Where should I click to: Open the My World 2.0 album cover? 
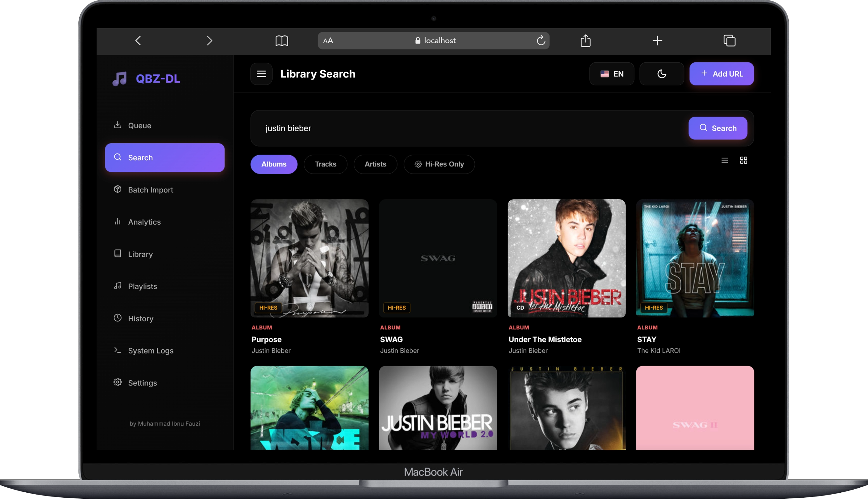point(438,408)
